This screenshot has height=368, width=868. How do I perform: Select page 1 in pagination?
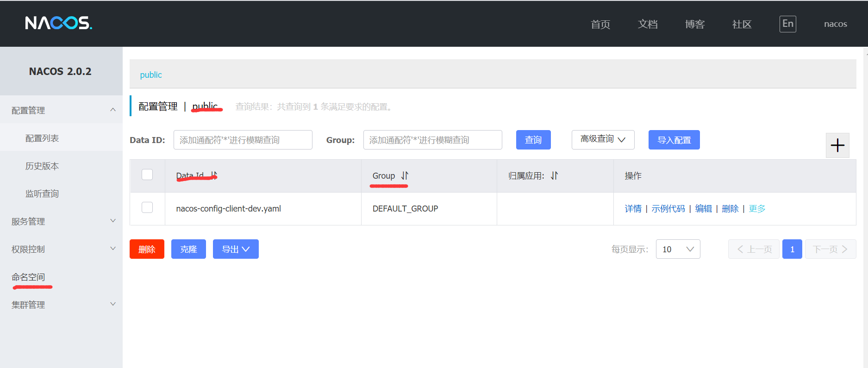[792, 249]
